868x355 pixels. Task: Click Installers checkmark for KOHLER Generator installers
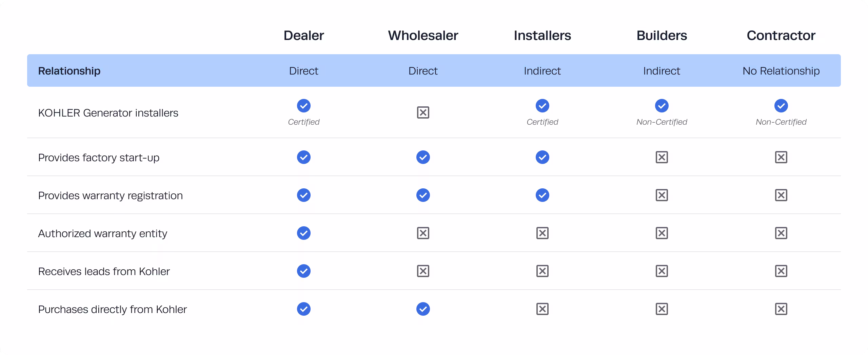click(x=542, y=106)
